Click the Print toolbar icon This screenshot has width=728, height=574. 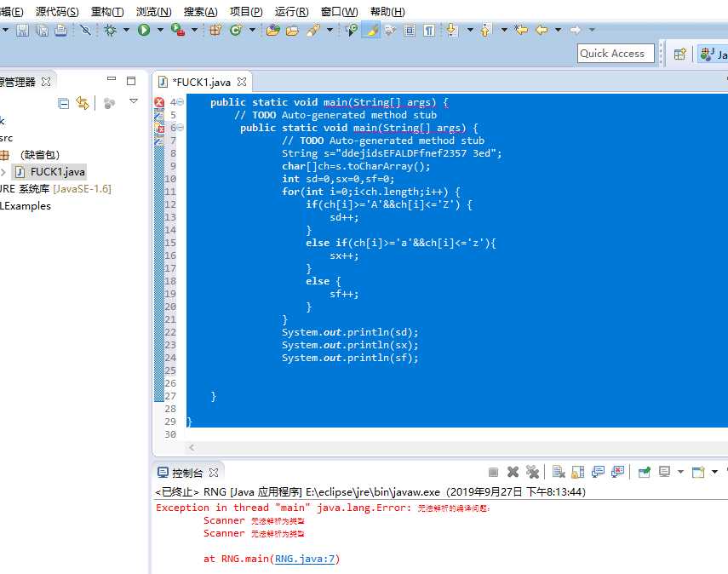(x=60, y=30)
